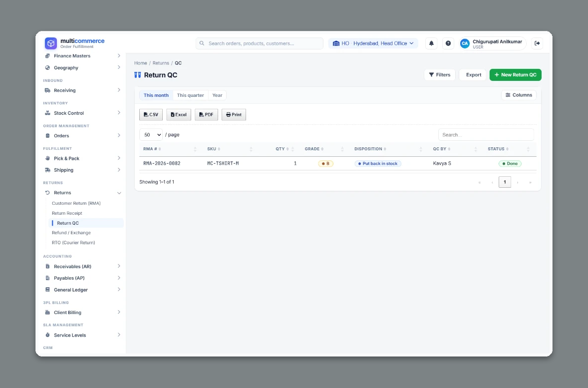The height and width of the screenshot is (388, 588).
Task: Click the New Return QC button
Action: click(515, 75)
